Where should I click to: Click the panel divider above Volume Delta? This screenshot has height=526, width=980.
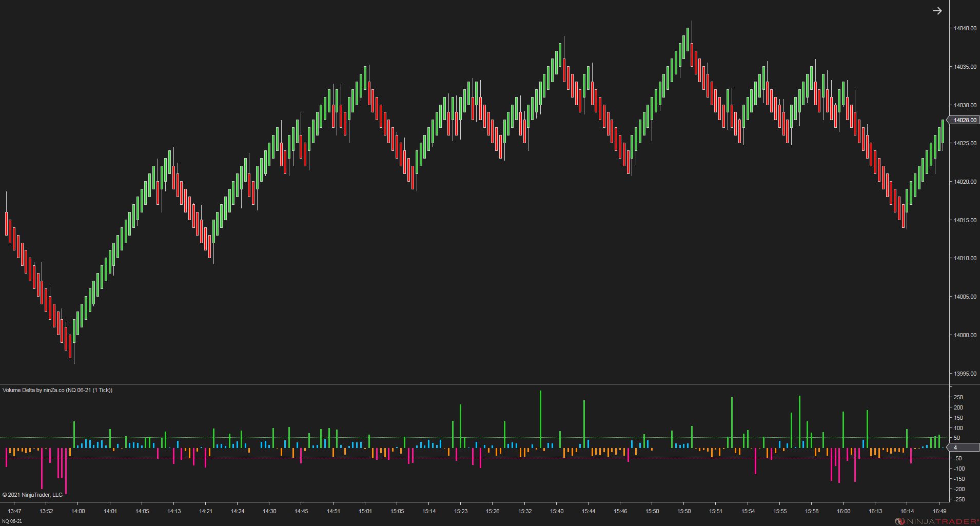pos(462,384)
